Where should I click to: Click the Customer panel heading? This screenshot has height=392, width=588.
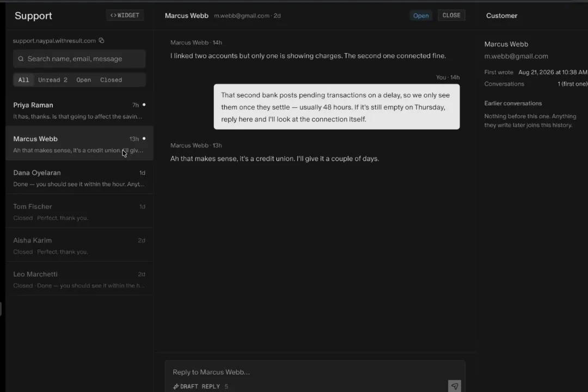pyautogui.click(x=502, y=16)
